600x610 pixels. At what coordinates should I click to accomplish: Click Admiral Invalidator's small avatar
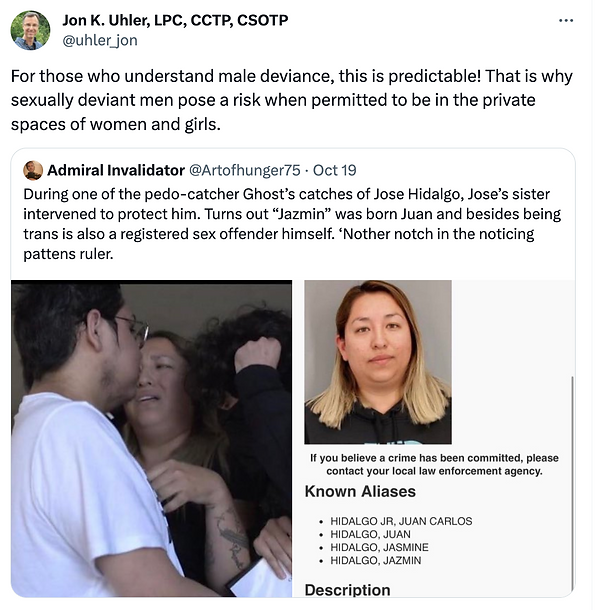tap(33, 170)
